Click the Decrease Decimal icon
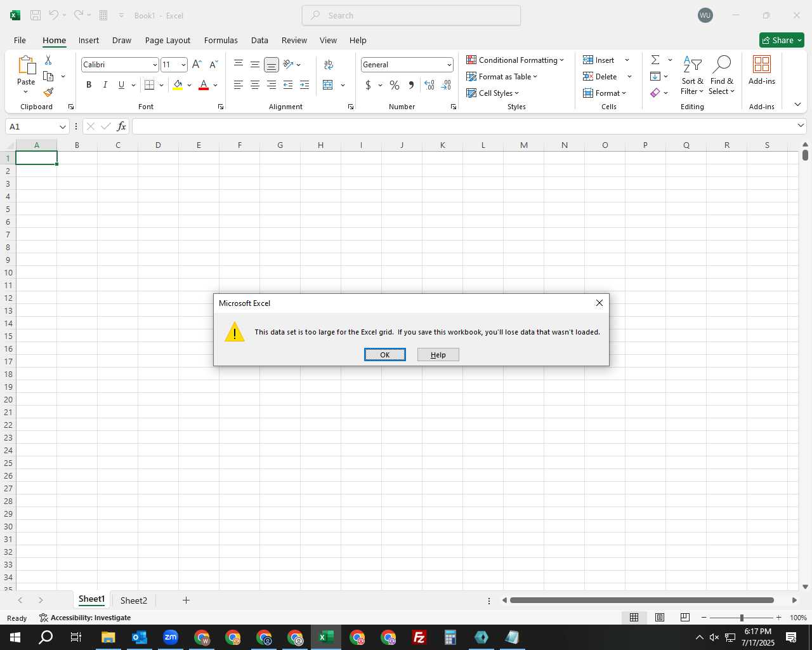812x650 pixels. pos(446,85)
